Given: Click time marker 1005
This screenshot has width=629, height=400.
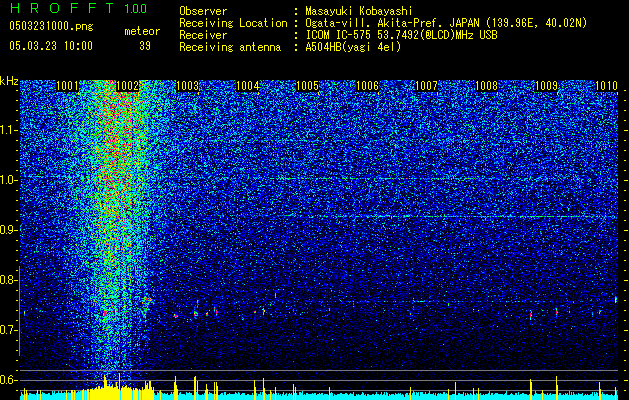Looking at the screenshot, I should [307, 86].
